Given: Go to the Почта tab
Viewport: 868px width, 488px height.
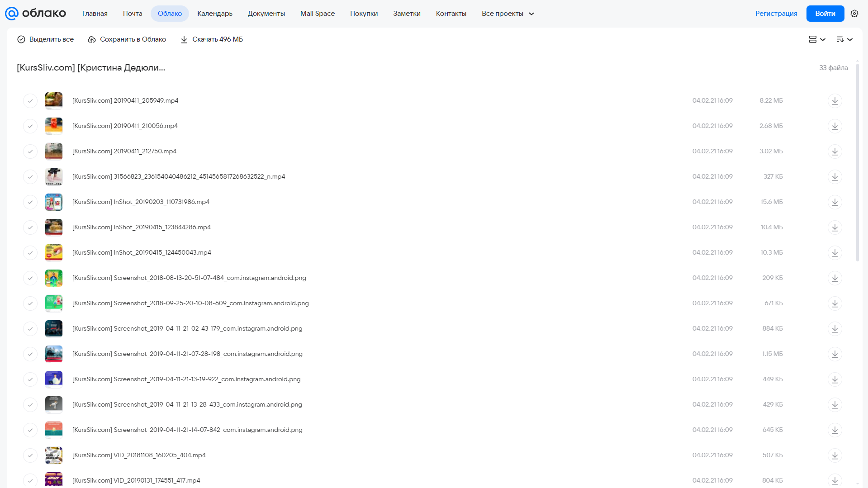Looking at the screenshot, I should [133, 14].
